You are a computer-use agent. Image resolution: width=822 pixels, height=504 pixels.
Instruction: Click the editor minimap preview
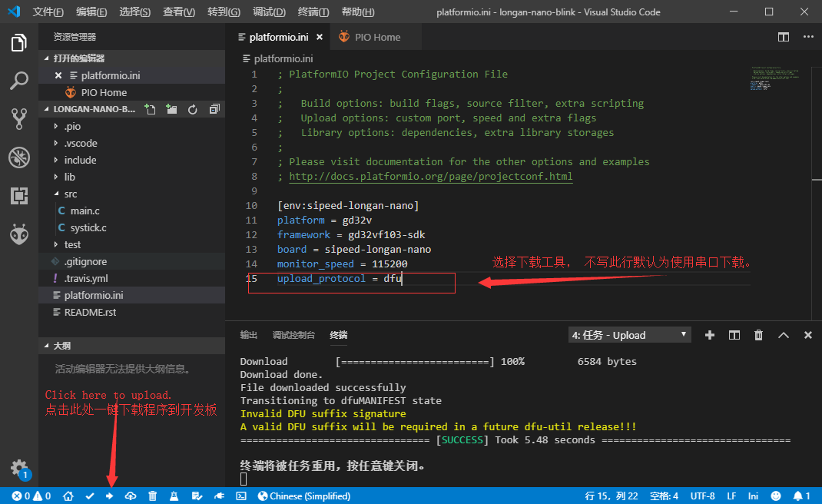point(774,78)
